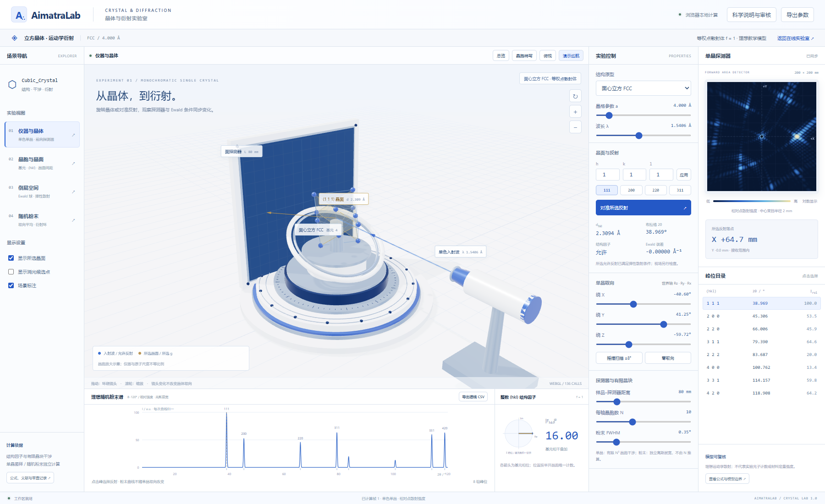Image resolution: width=825 pixels, height=504 pixels.
Task: Apply hkl values with 应用 button
Action: pos(684,175)
